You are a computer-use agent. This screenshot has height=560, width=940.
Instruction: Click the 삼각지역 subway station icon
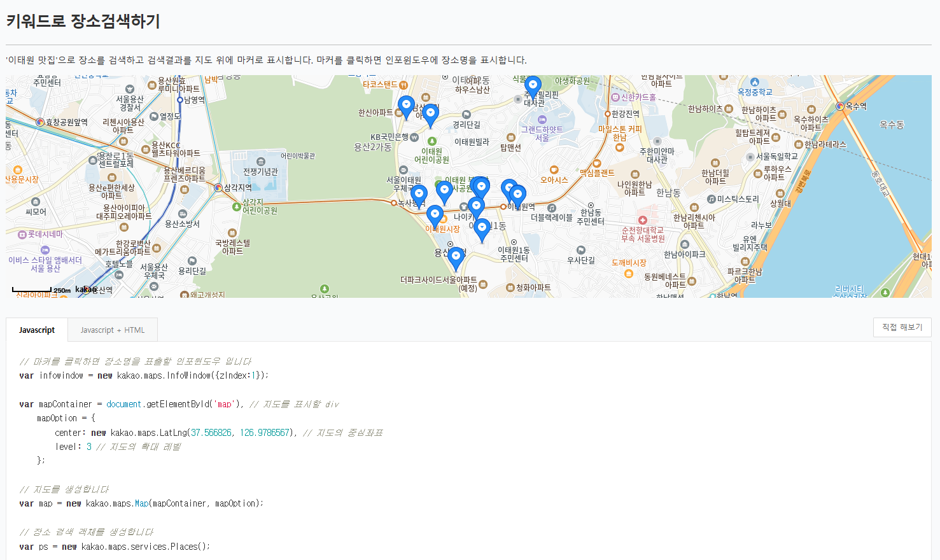(218, 188)
